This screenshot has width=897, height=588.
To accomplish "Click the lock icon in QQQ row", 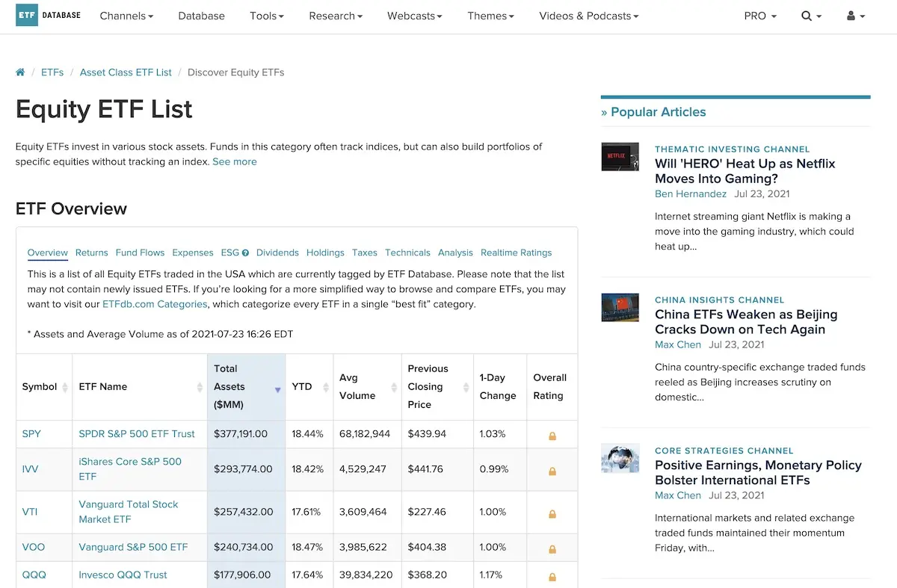I will tap(552, 577).
